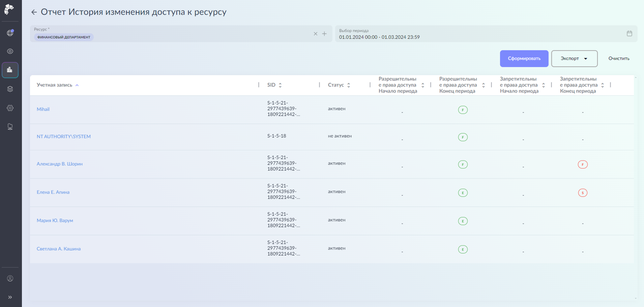Clear the resource field with X icon

pos(315,34)
